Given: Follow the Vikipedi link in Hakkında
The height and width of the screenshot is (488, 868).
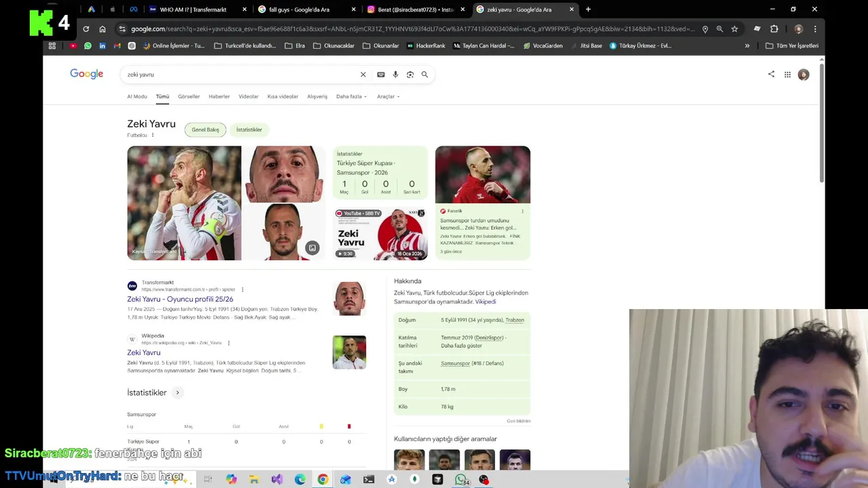Looking at the screenshot, I should [x=486, y=302].
